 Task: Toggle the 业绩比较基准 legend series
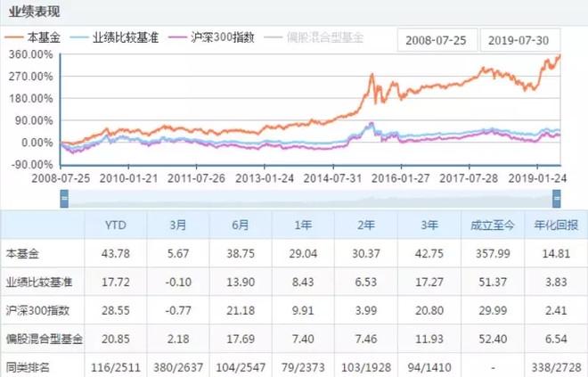[115, 37]
